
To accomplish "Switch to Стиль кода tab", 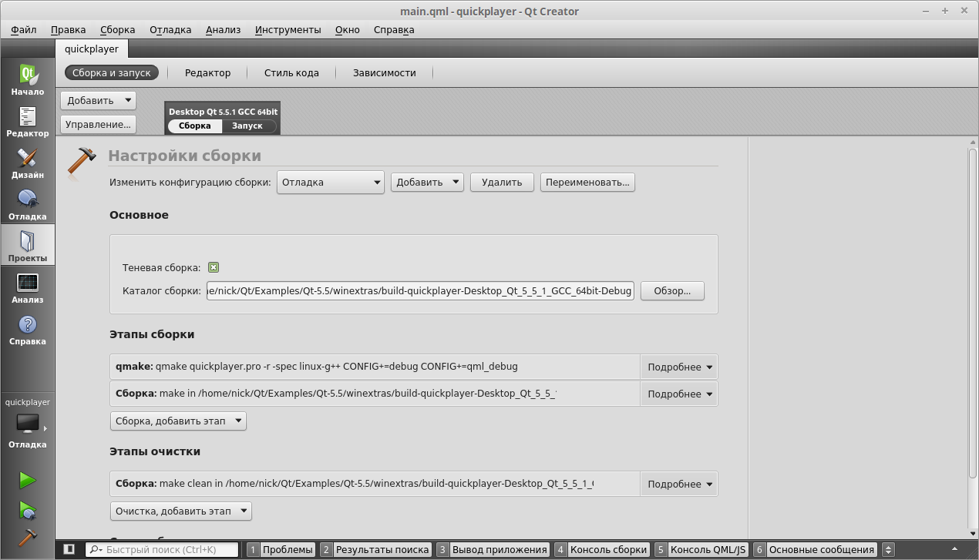I will pos(291,72).
